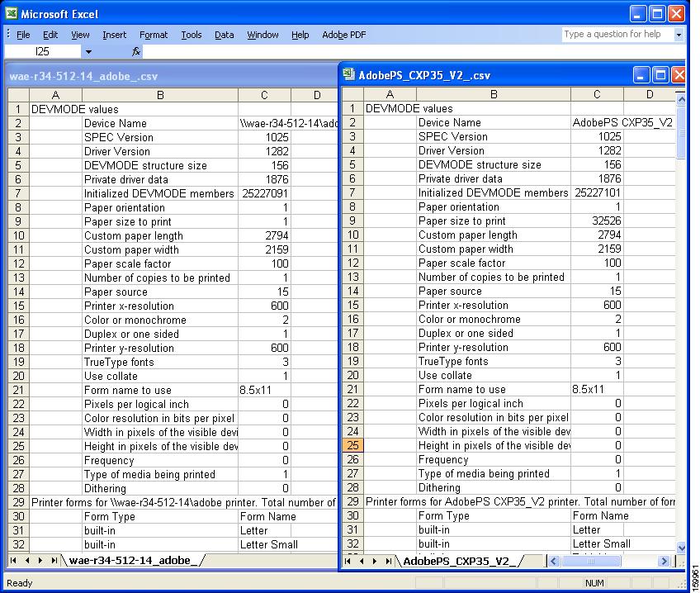Viewport: 700px width, 593px height.
Task: Open the Help menu
Action: tap(300, 35)
